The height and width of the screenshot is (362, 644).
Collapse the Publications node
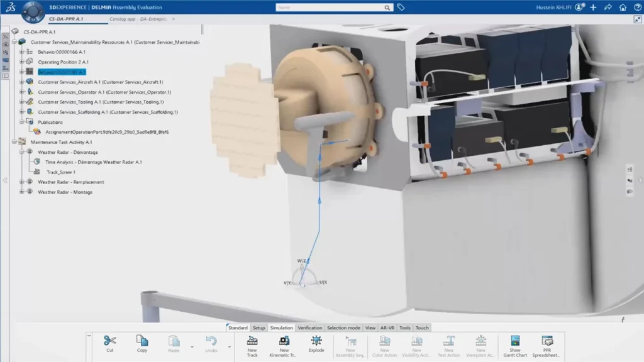[21, 122]
